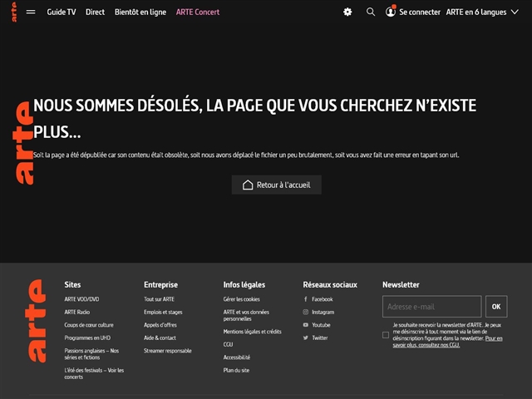The image size is (532, 399).
Task: Open the Direct menu item
Action: click(x=95, y=12)
